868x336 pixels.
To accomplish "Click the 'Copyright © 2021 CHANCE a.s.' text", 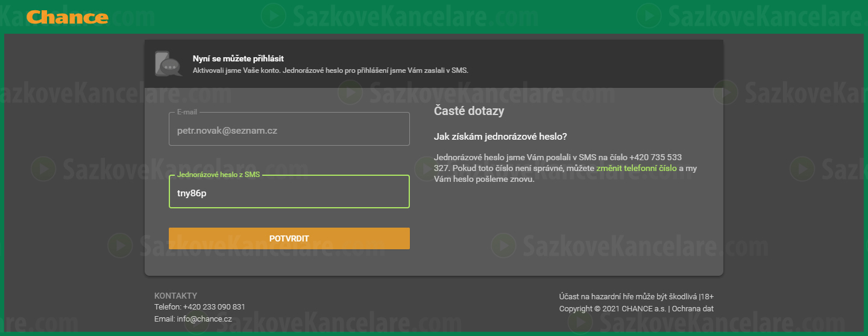I will click(x=612, y=309).
